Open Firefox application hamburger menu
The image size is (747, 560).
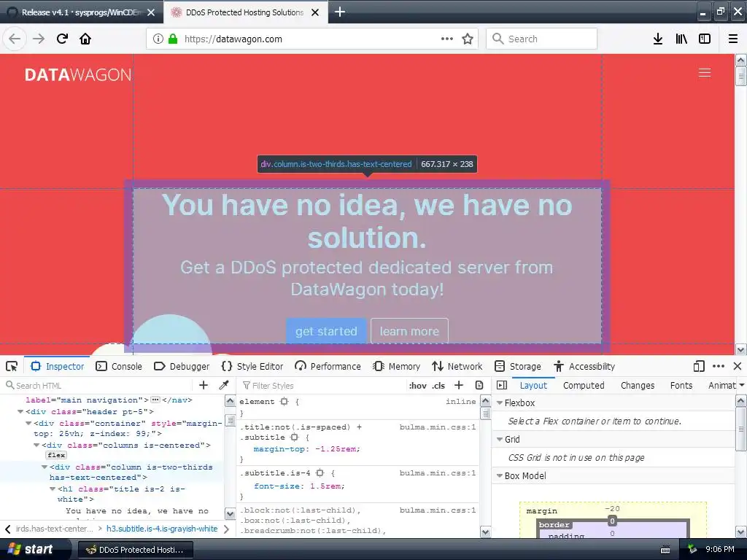[733, 39]
